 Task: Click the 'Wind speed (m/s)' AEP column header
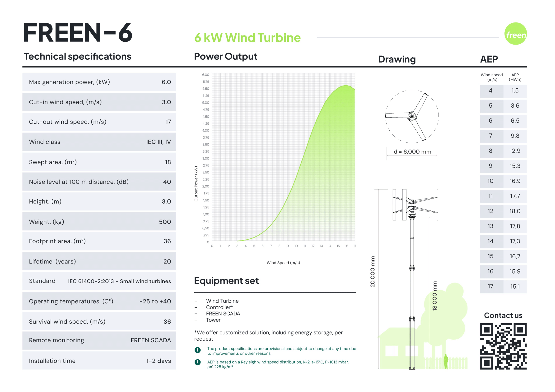(491, 77)
